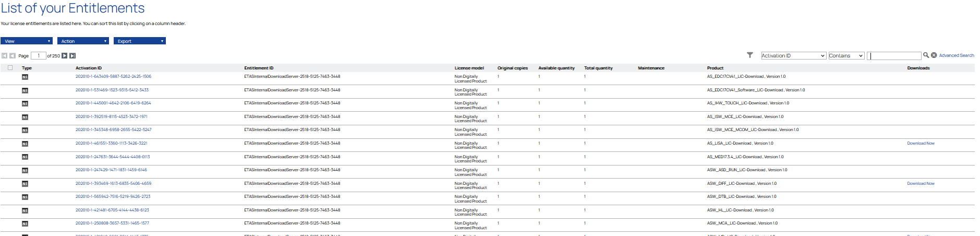The width and height of the screenshot is (980, 236).
Task: Click the first page navigation arrow
Action: pyautogui.click(x=4, y=56)
